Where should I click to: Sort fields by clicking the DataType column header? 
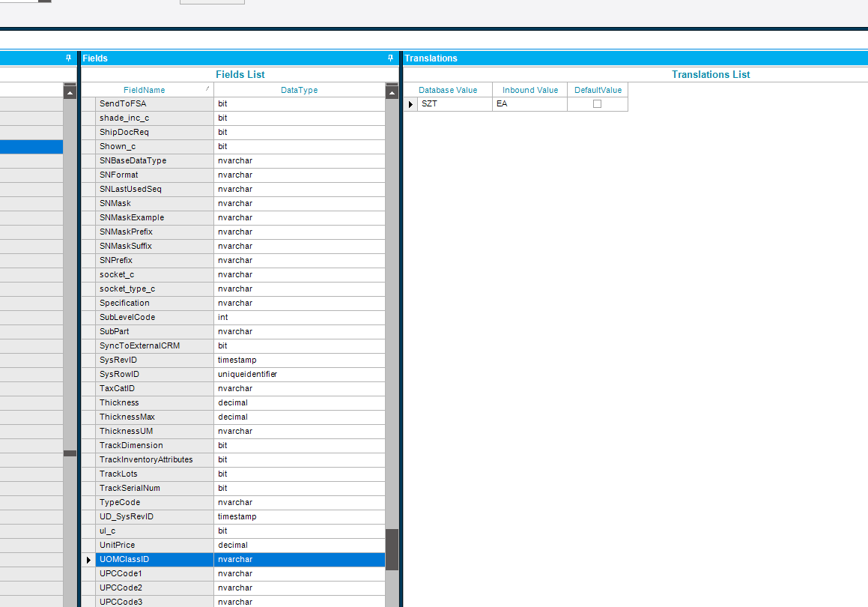click(x=300, y=89)
